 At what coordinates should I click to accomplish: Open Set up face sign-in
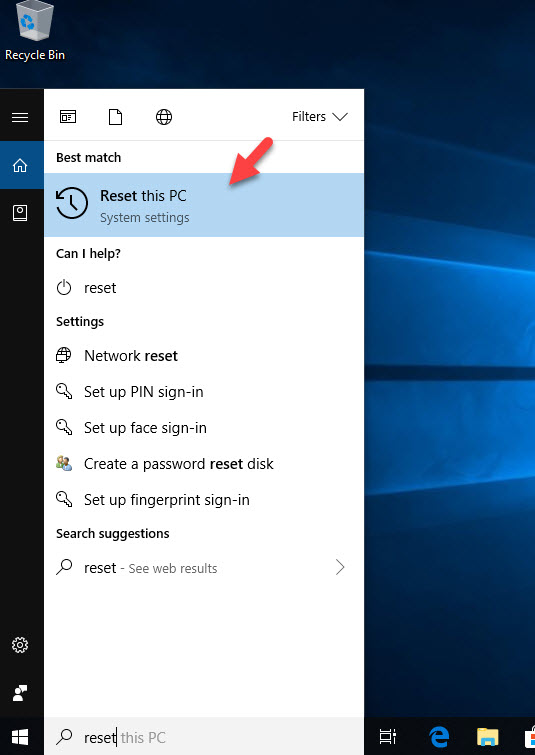tap(204, 428)
